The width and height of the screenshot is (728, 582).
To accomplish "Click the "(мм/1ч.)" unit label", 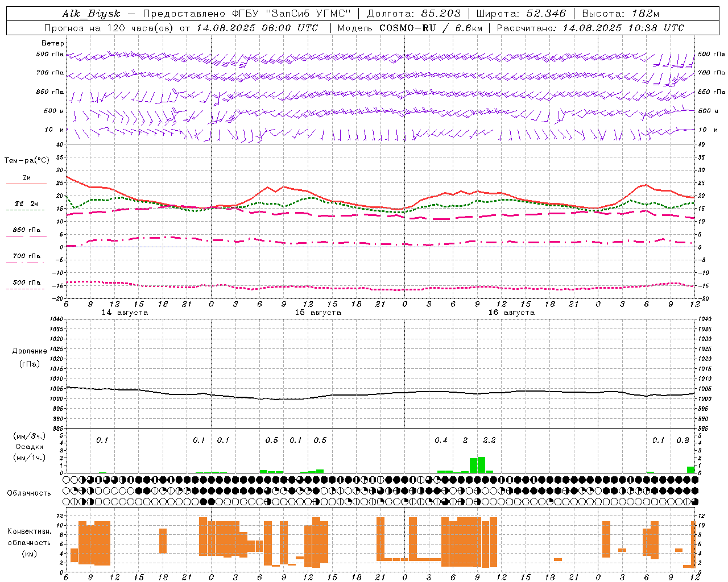I will (x=29, y=458).
